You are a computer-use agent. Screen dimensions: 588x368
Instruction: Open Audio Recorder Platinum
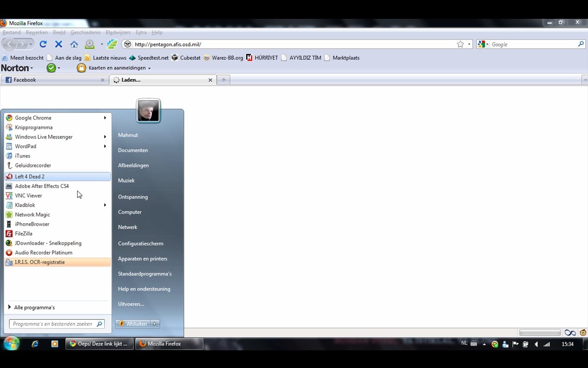57,253
